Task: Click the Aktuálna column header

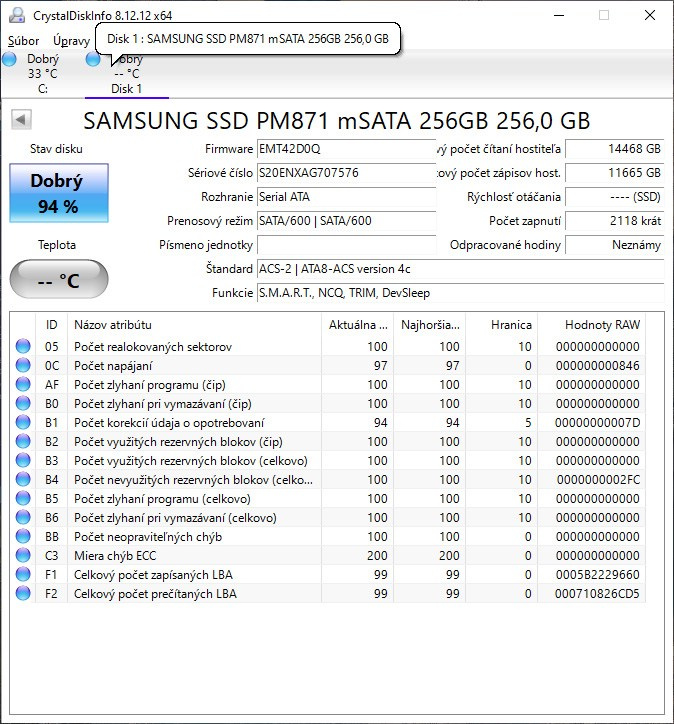Action: coord(357,325)
